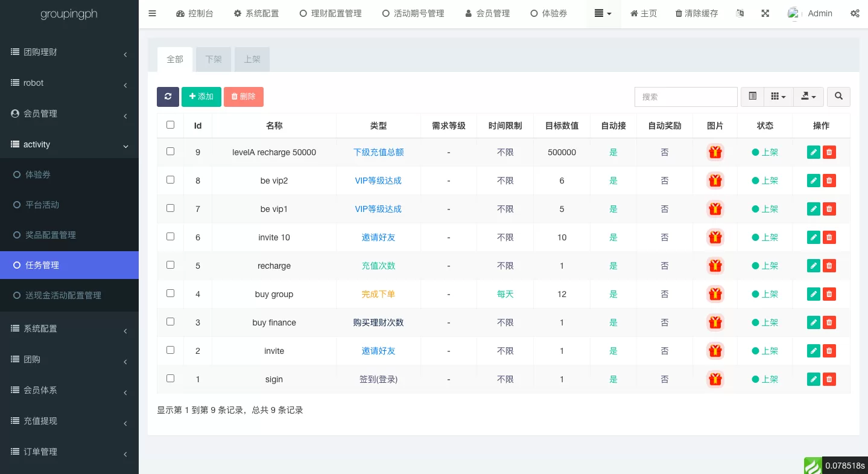
Task: Click the 搜索 search input field
Action: tap(686, 97)
